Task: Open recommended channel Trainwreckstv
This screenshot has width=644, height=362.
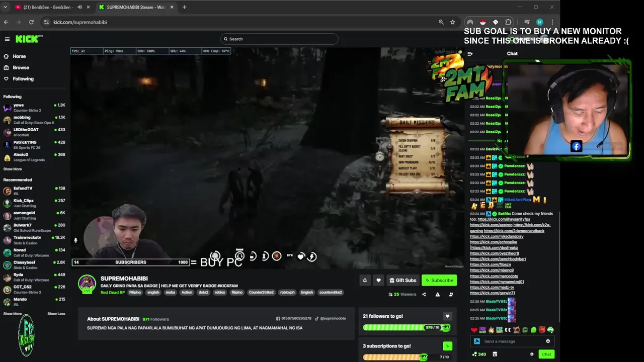Action: 34,240
